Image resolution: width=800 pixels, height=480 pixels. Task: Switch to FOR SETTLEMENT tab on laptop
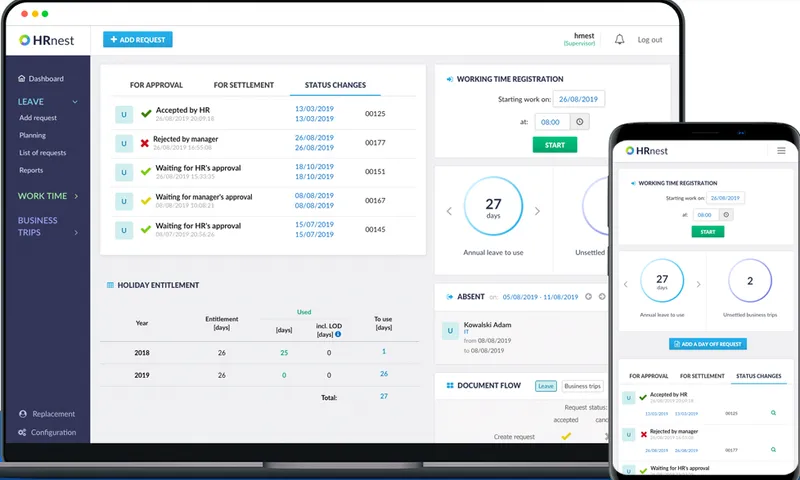coord(243,85)
